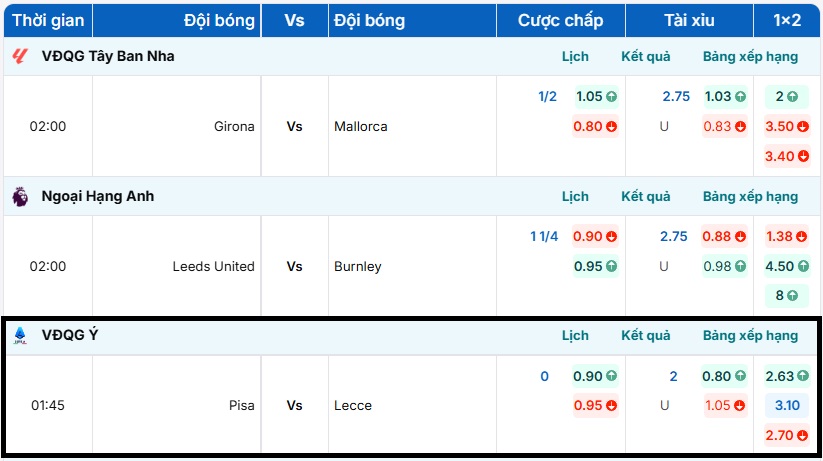Pick the 8 odds in Leeds 1×2 column
The image size is (823, 461).
pyautogui.click(x=786, y=296)
